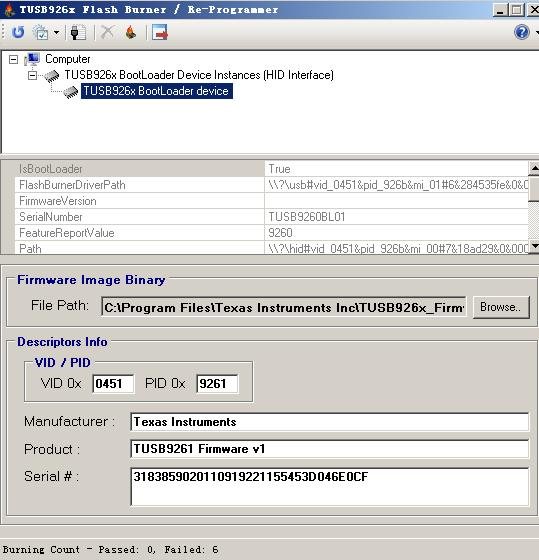The height and width of the screenshot is (560, 539).
Task: Click the property grid scroll down arrow
Action: (x=534, y=246)
